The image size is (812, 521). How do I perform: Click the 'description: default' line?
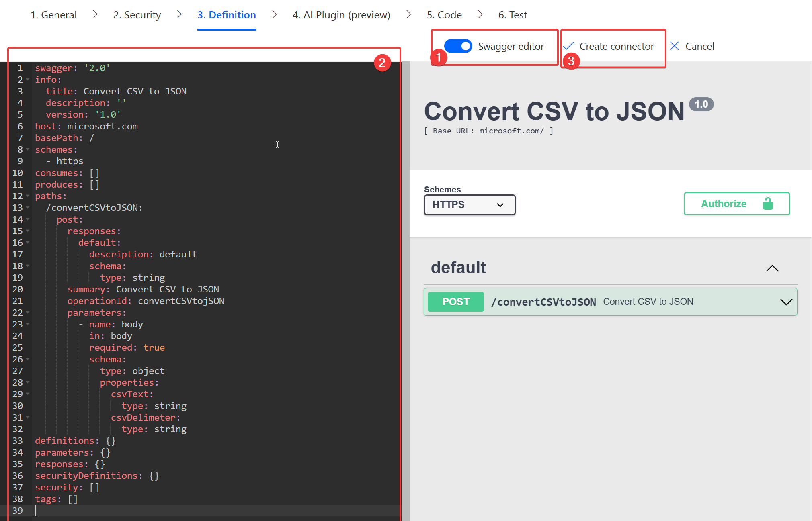[x=143, y=254]
